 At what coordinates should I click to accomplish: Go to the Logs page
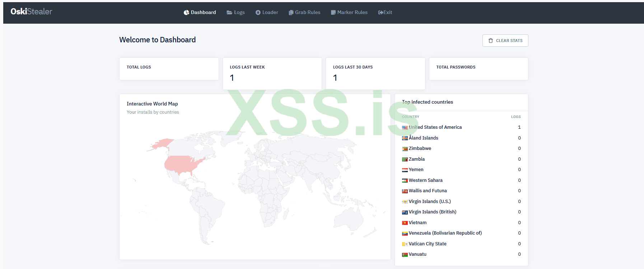pyautogui.click(x=235, y=12)
